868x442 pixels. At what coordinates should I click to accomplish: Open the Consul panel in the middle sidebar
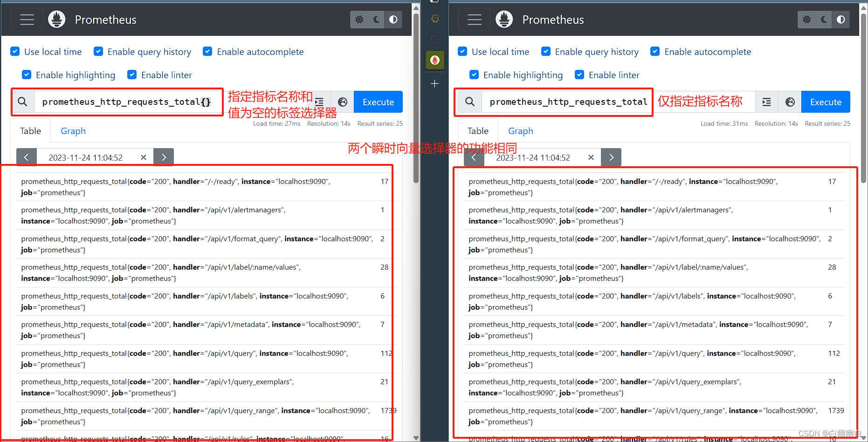click(435, 39)
